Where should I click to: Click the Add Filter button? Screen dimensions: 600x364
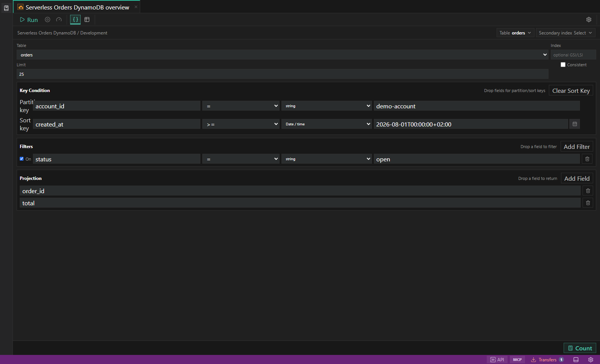pos(577,147)
